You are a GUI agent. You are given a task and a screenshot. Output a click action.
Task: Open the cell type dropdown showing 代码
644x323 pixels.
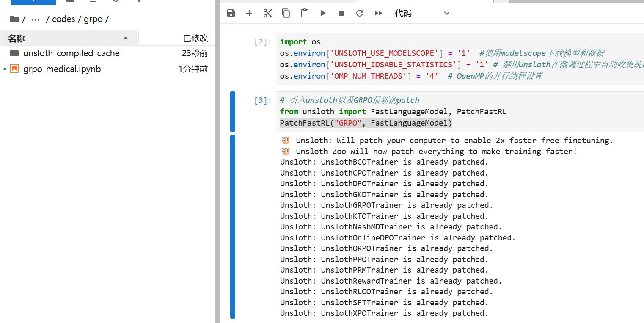coord(422,13)
